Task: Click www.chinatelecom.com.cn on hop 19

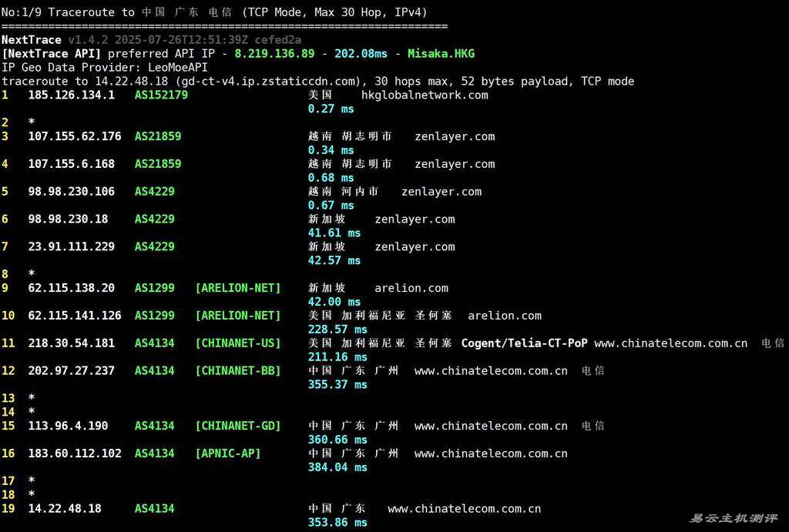Action: click(x=465, y=509)
